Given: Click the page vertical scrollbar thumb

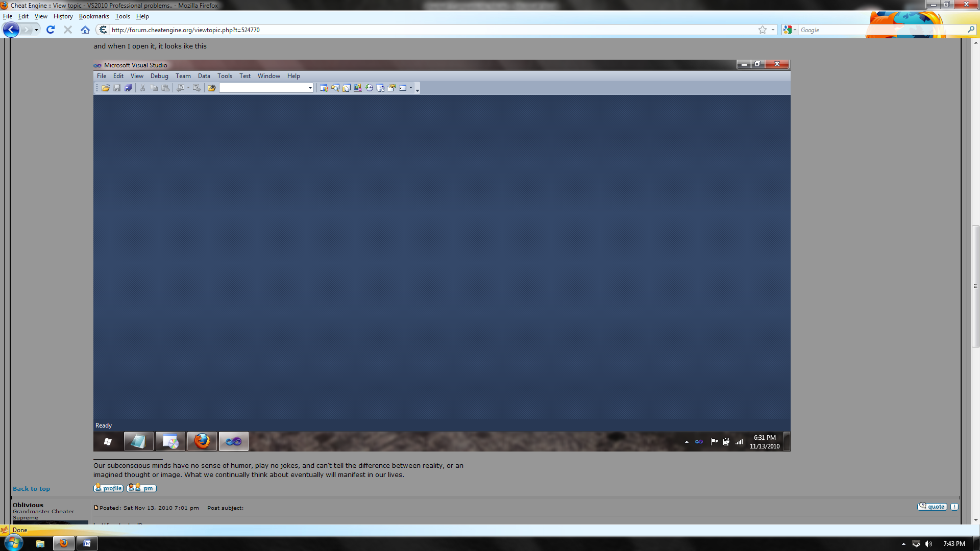Looking at the screenshot, I should 975,286.
